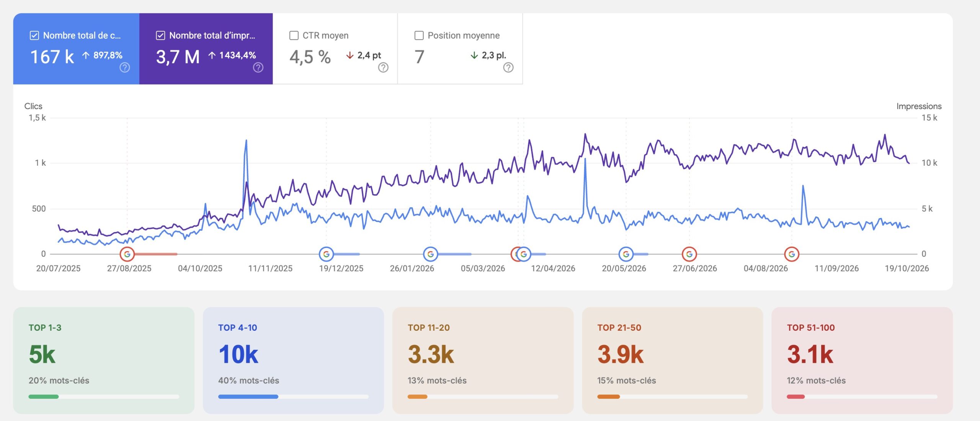This screenshot has height=421, width=980.
Task: Click the 3,7 M impressions value
Action: [178, 57]
